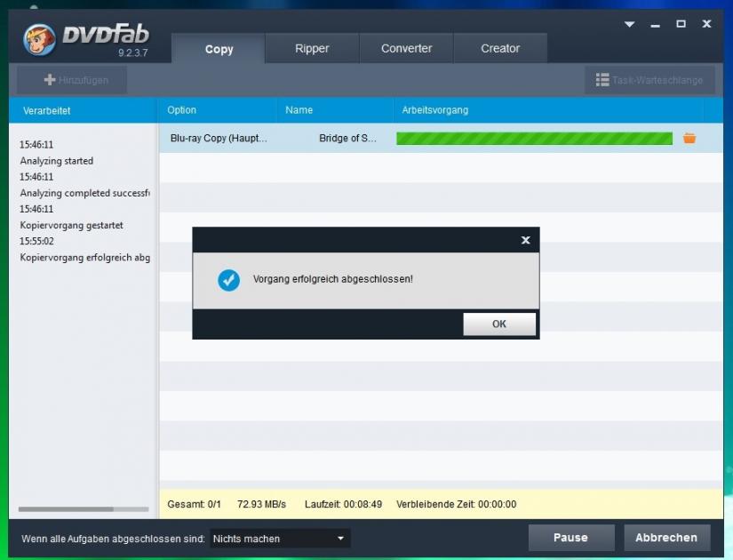The image size is (733, 560).
Task: Click Vorgang erfolgreich abgeschlossen! message
Action: [333, 279]
